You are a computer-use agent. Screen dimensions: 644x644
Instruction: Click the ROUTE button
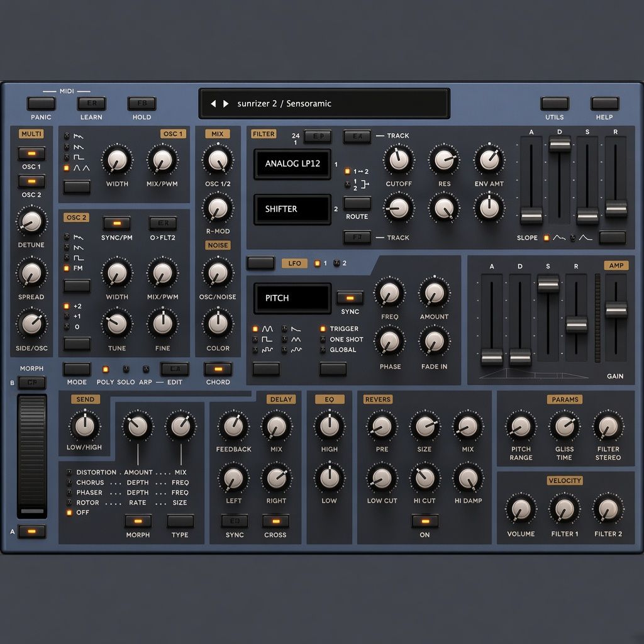coord(357,203)
